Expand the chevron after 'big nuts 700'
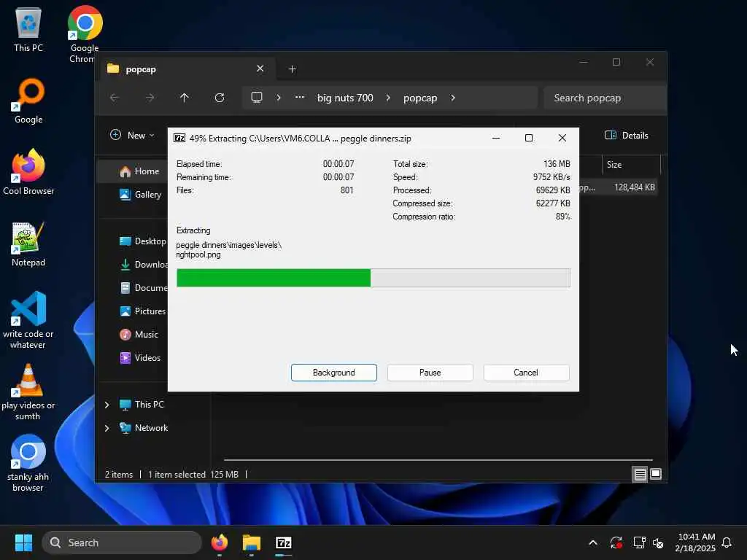The height and width of the screenshot is (560, 747). tap(388, 98)
